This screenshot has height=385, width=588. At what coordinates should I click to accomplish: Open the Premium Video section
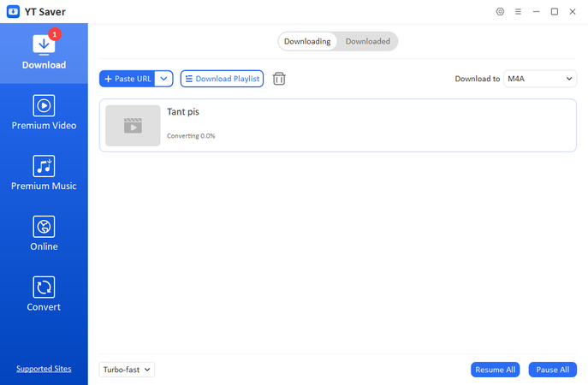pyautogui.click(x=44, y=114)
